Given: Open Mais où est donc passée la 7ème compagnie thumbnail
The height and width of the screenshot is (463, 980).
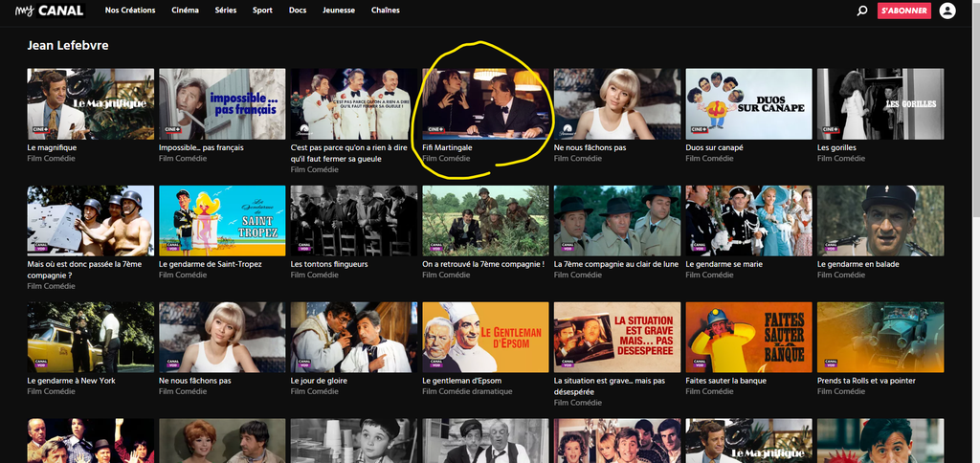Looking at the screenshot, I should coord(91,221).
